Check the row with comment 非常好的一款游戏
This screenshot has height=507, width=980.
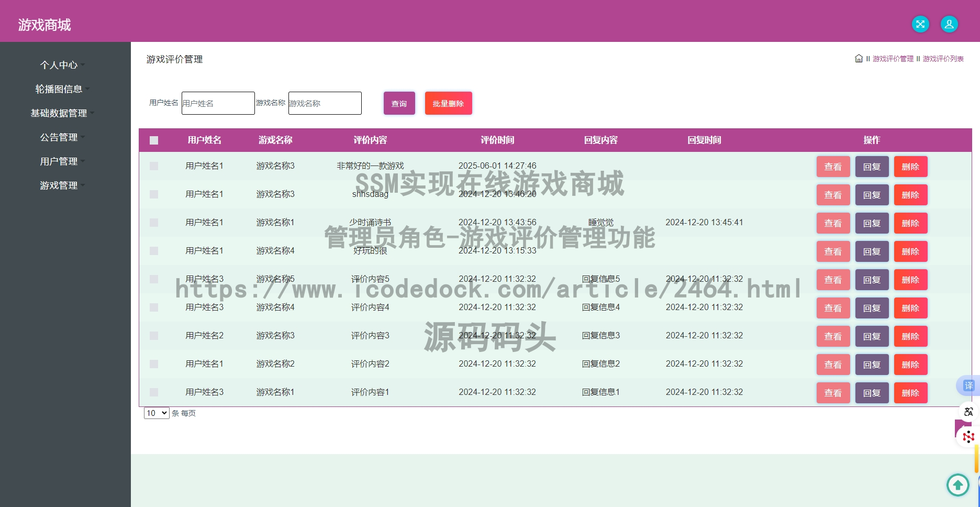click(154, 166)
